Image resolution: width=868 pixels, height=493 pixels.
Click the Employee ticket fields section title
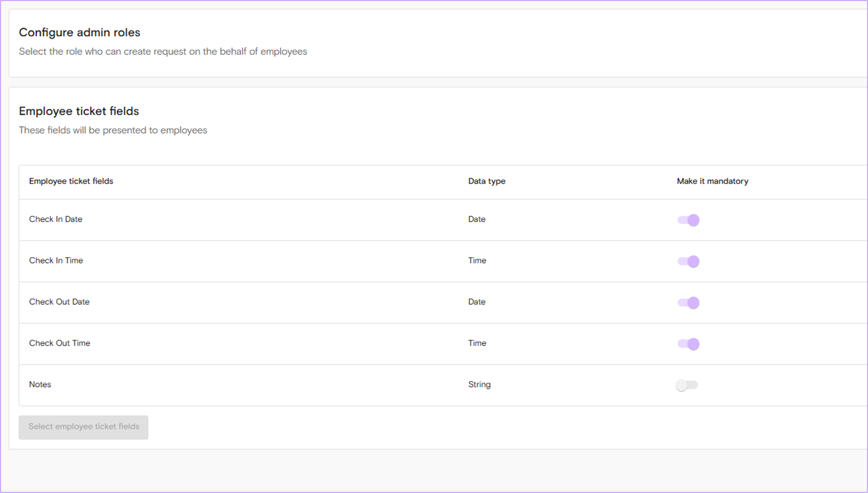coord(79,111)
